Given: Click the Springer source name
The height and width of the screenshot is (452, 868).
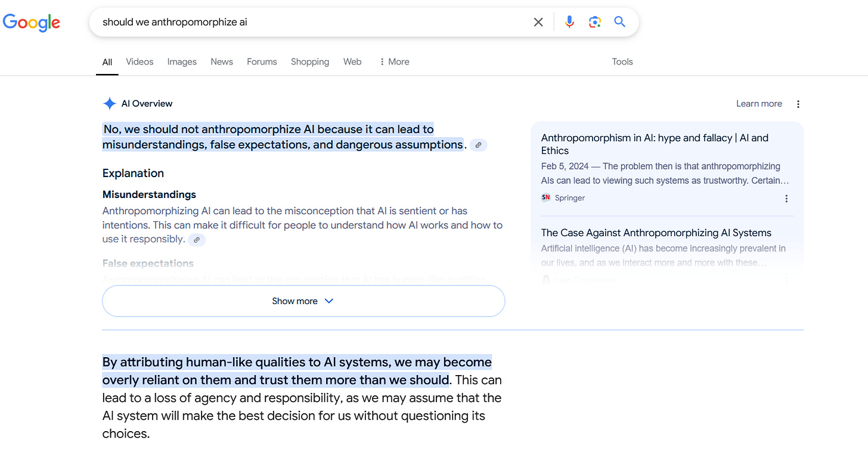Looking at the screenshot, I should [x=570, y=198].
